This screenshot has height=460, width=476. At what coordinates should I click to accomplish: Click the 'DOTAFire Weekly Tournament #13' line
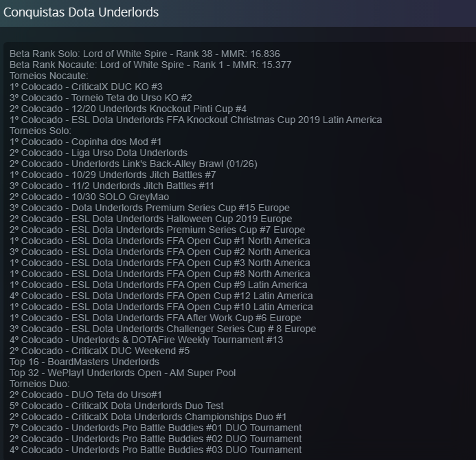pyautogui.click(x=146, y=340)
